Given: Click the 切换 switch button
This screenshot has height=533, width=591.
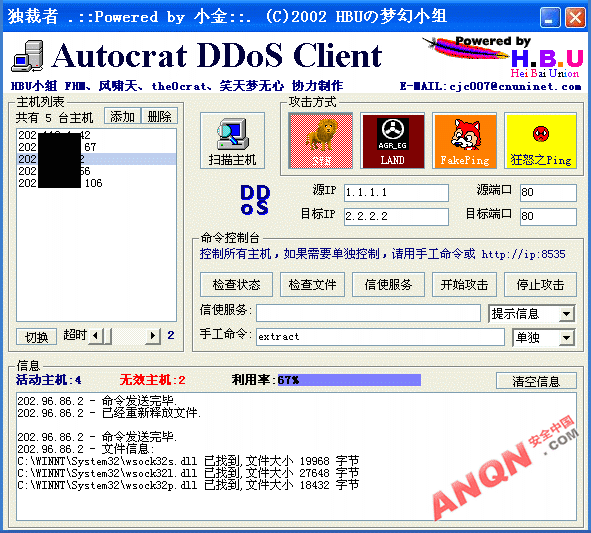Looking at the screenshot, I should [36, 336].
